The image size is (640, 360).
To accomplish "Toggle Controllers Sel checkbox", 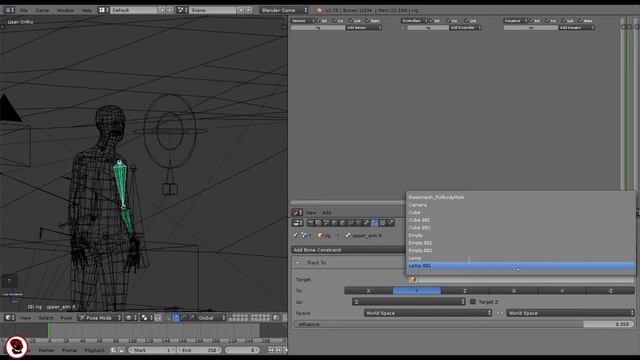I will (431, 20).
